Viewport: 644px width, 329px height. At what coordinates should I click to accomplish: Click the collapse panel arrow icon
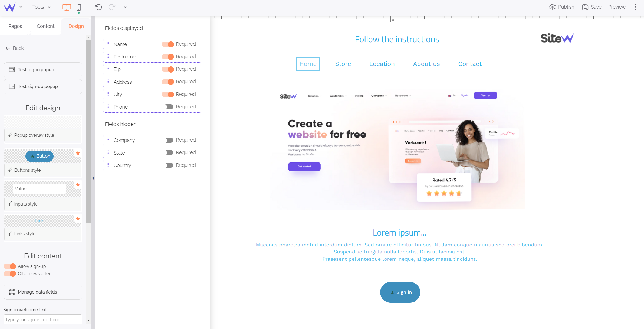[94, 178]
